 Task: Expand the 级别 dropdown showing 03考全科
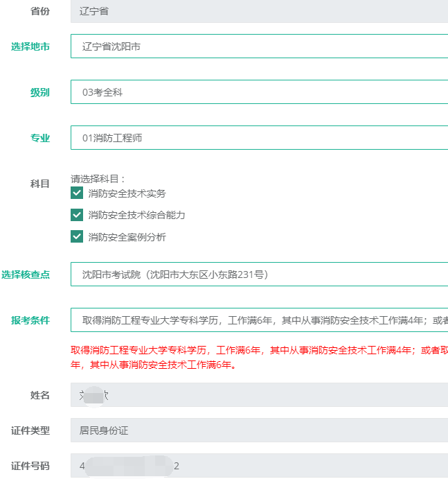click(259, 92)
